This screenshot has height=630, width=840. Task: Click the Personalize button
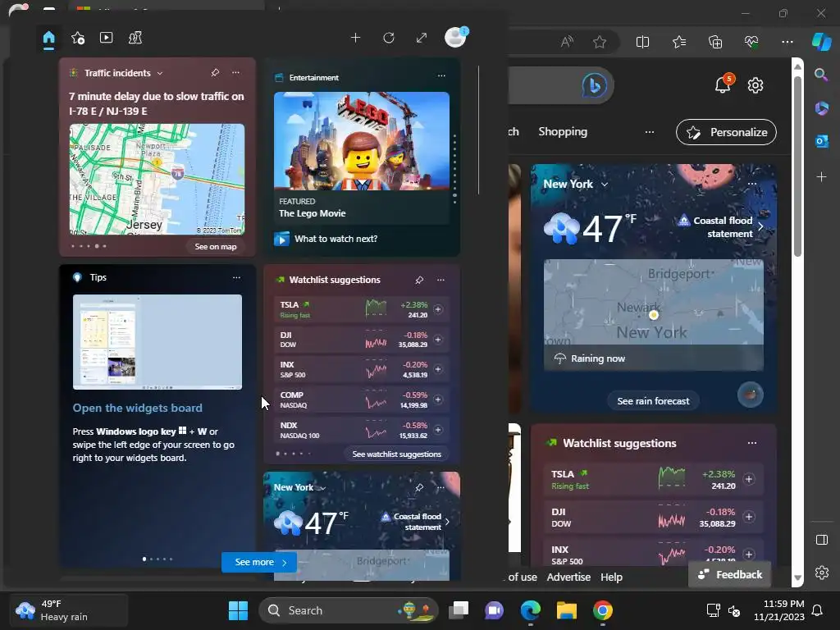coord(727,132)
